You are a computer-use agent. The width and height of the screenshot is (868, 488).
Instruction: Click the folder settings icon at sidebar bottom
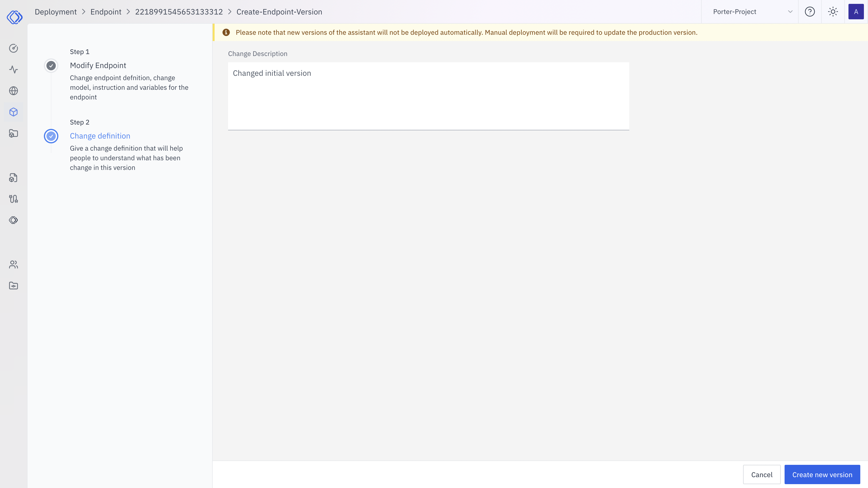pos(14,285)
